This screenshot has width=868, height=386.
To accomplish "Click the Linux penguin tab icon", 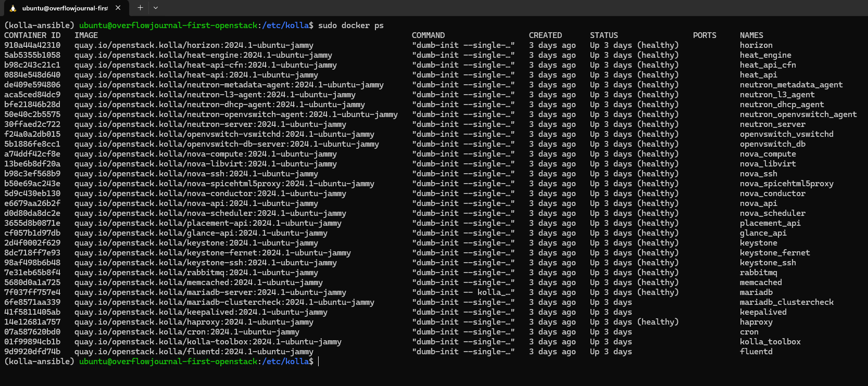I will point(13,8).
